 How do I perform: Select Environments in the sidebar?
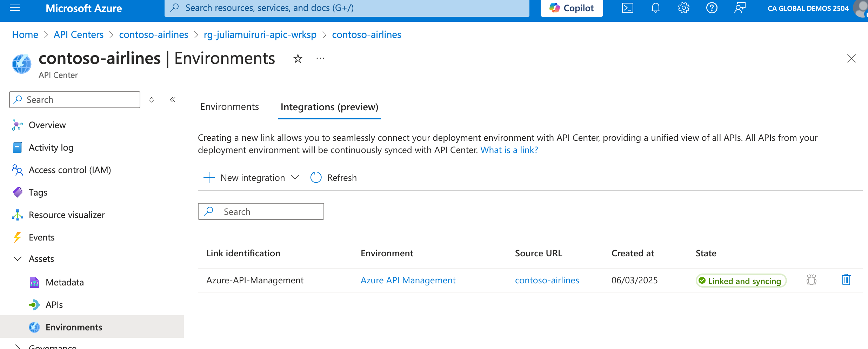click(92, 327)
